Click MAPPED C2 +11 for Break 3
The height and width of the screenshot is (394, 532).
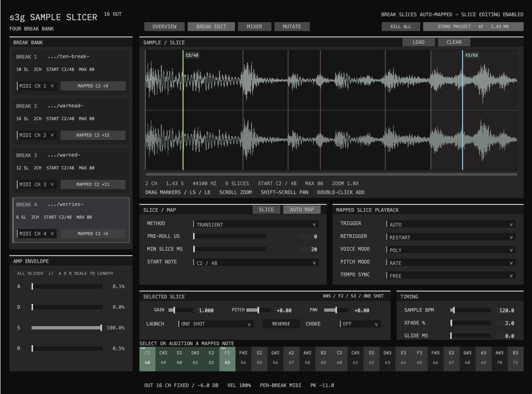coord(93,184)
